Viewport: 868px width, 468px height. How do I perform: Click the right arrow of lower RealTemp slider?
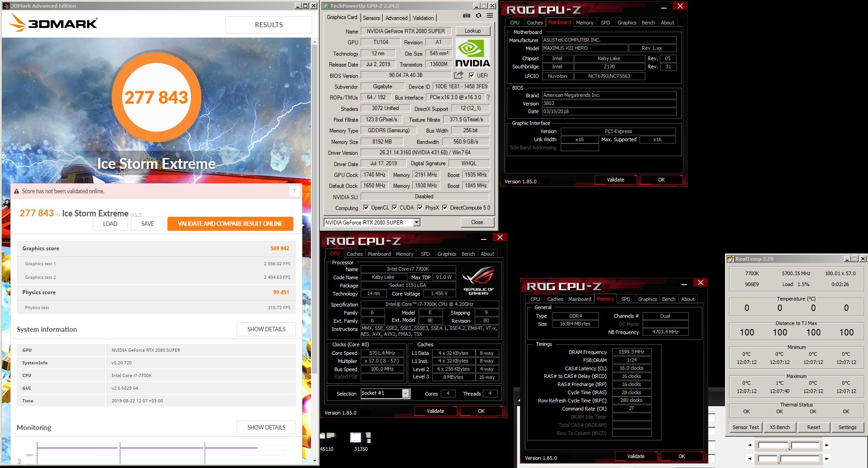point(827,459)
